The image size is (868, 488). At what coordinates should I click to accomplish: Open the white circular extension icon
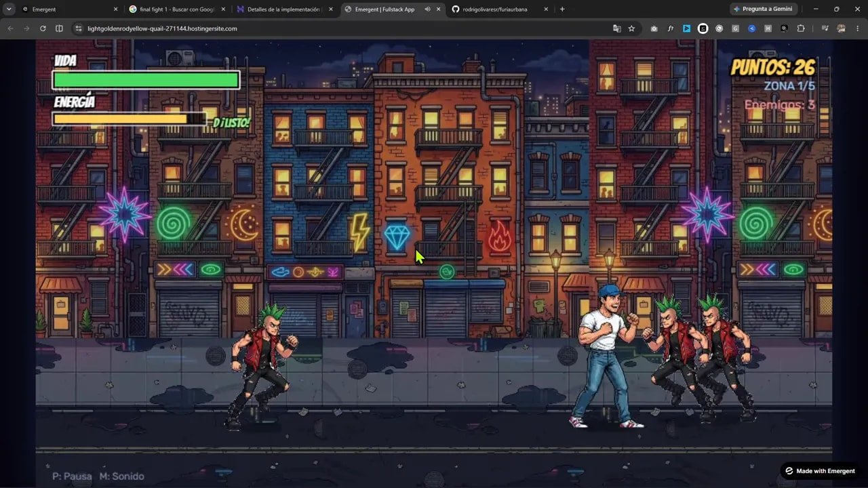(703, 28)
